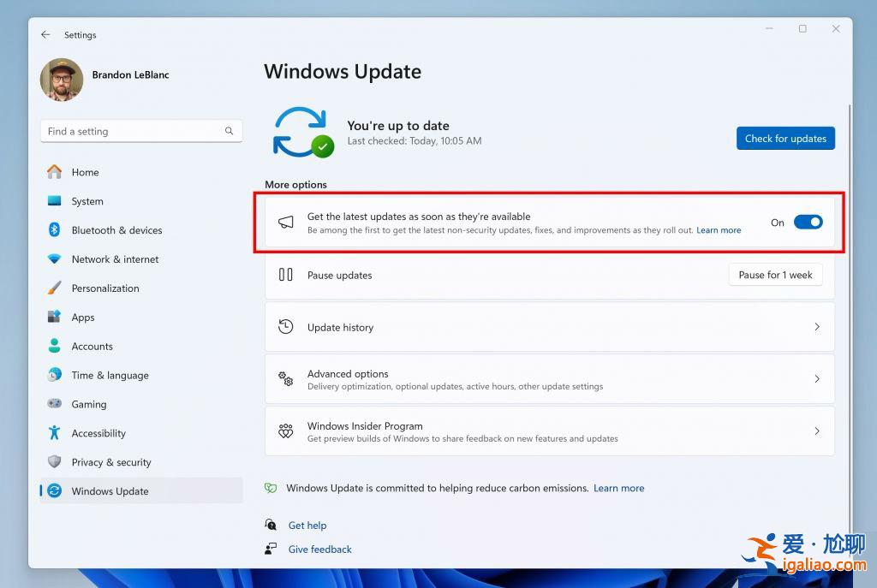877x588 pixels.
Task: Click the Privacy & security shield icon
Action: coord(55,462)
